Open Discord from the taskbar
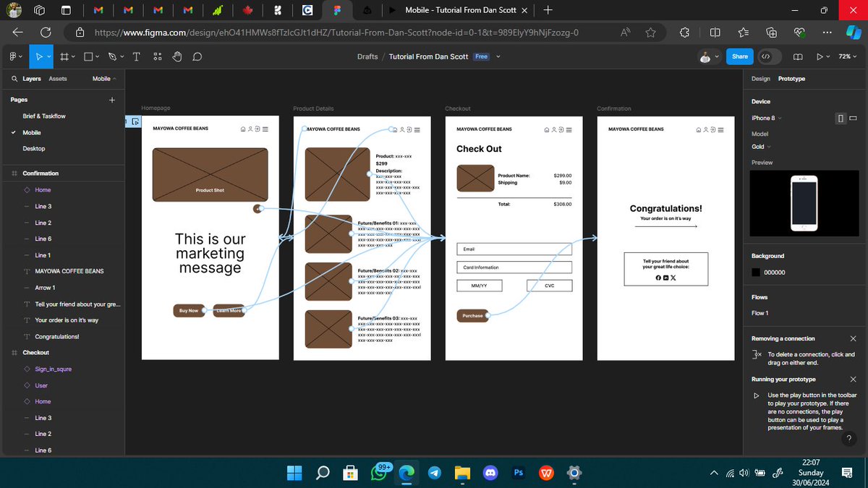This screenshot has height=488, width=868. click(490, 473)
